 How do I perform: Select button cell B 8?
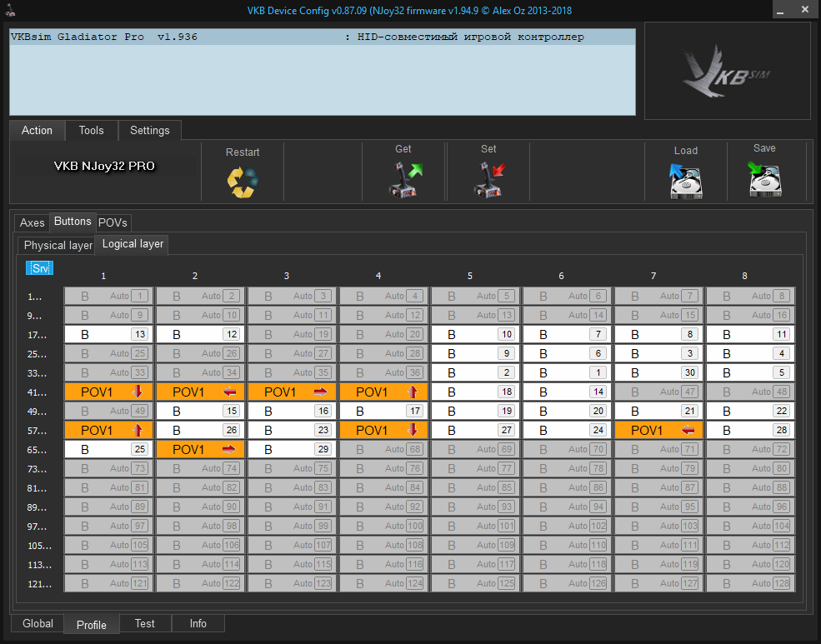[658, 334]
